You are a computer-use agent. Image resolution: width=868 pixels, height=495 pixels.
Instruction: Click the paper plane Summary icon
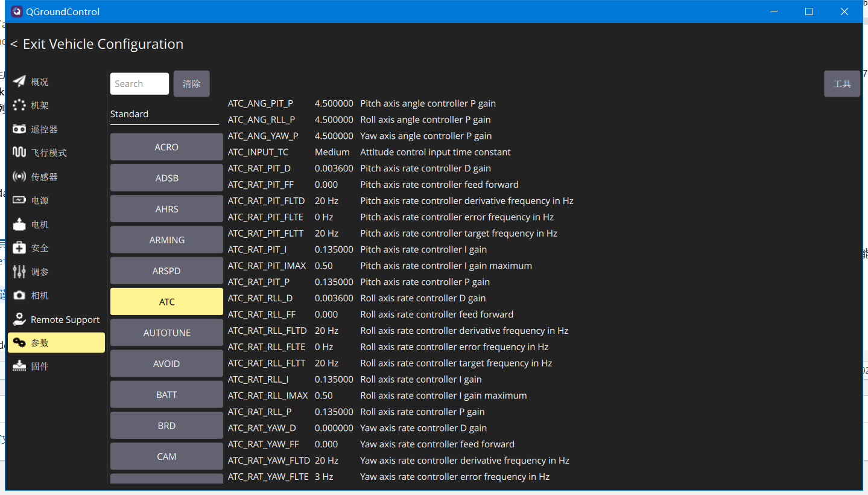coord(19,81)
